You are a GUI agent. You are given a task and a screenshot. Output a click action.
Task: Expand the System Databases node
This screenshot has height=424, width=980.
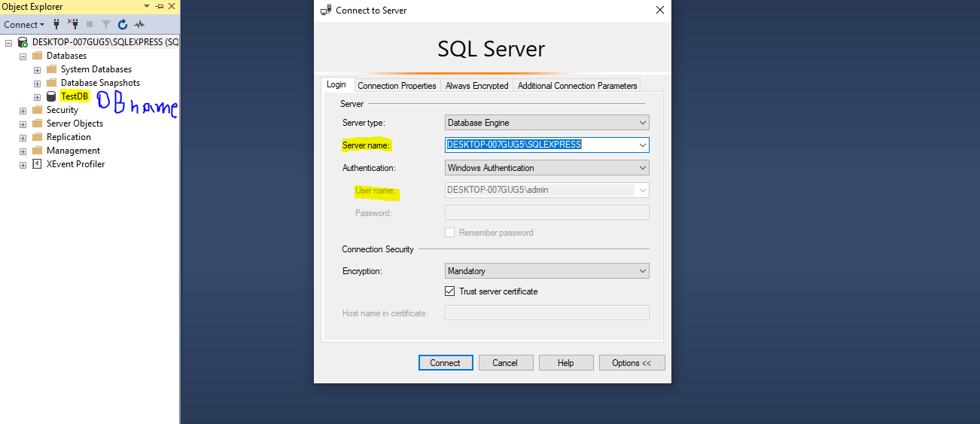(37, 70)
